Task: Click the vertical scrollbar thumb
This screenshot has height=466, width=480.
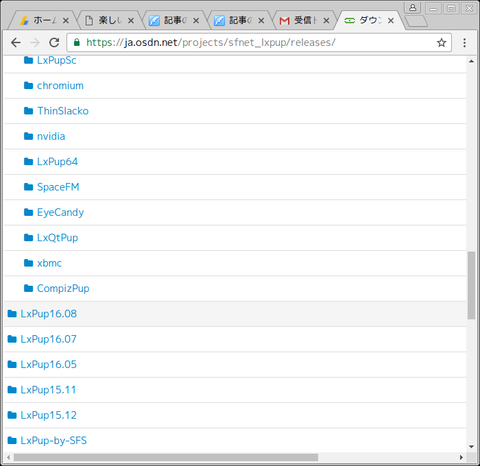Action: [471, 285]
